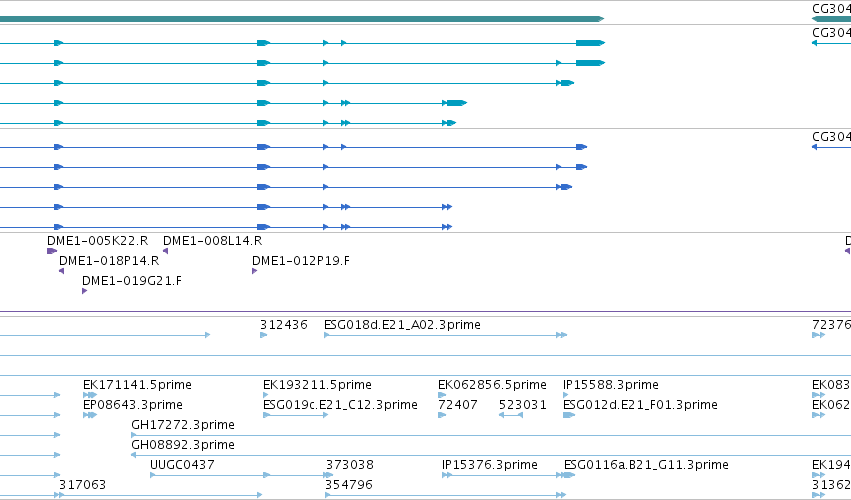Image resolution: width=851 pixels, height=500 pixels.
Task: Select ESG0116a.B21_G11.3prime label
Action: (646, 465)
